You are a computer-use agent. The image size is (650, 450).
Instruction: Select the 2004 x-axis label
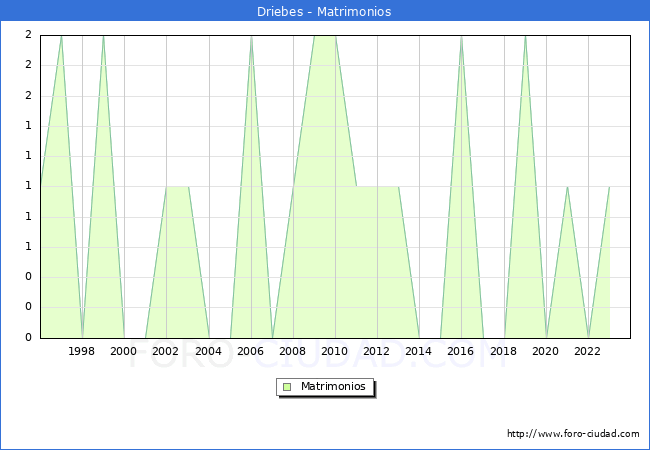coord(208,351)
